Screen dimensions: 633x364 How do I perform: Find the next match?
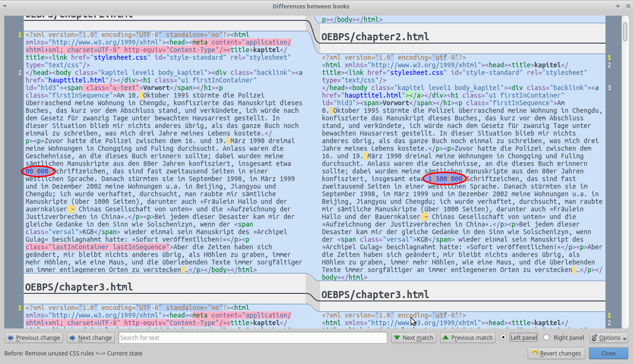[x=413, y=338]
